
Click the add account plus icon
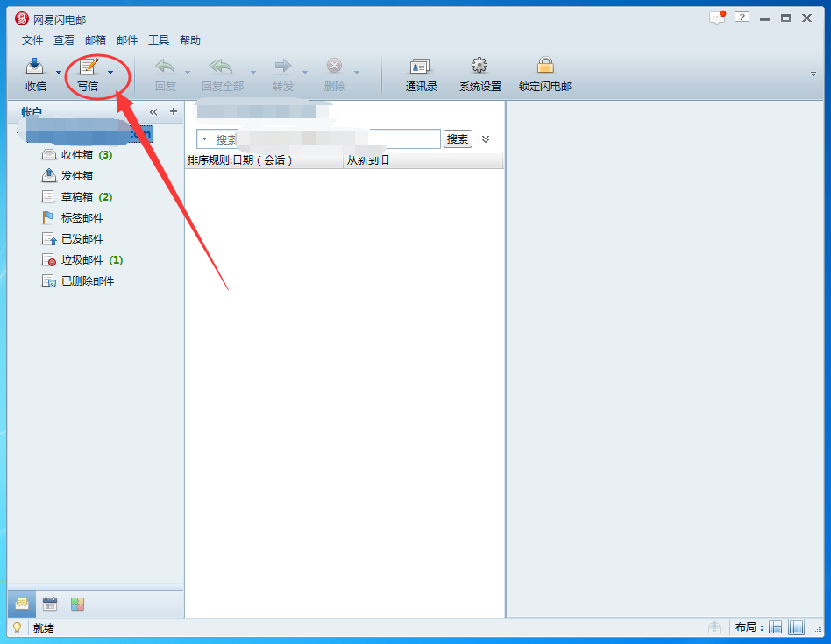[x=173, y=111]
